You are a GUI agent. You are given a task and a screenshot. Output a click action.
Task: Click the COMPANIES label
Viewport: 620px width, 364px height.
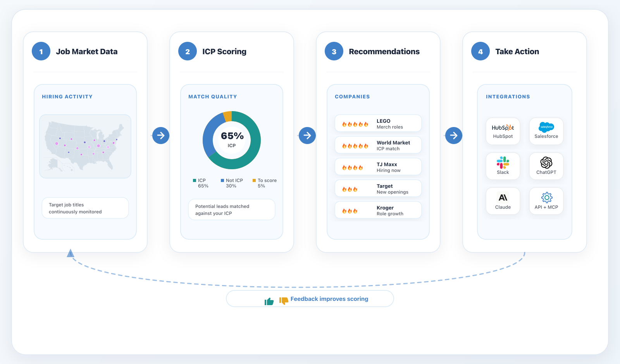(x=352, y=97)
